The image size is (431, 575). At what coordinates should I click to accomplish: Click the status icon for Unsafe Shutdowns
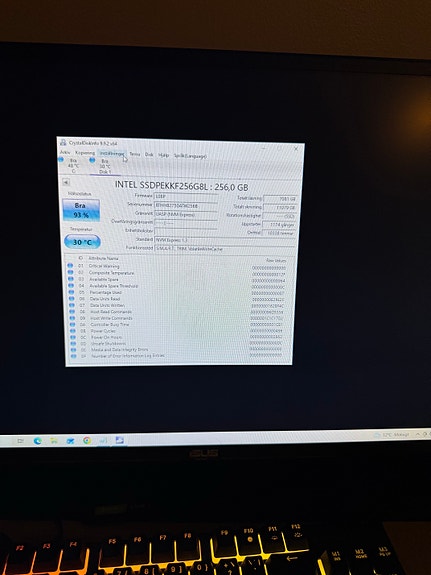point(73,344)
